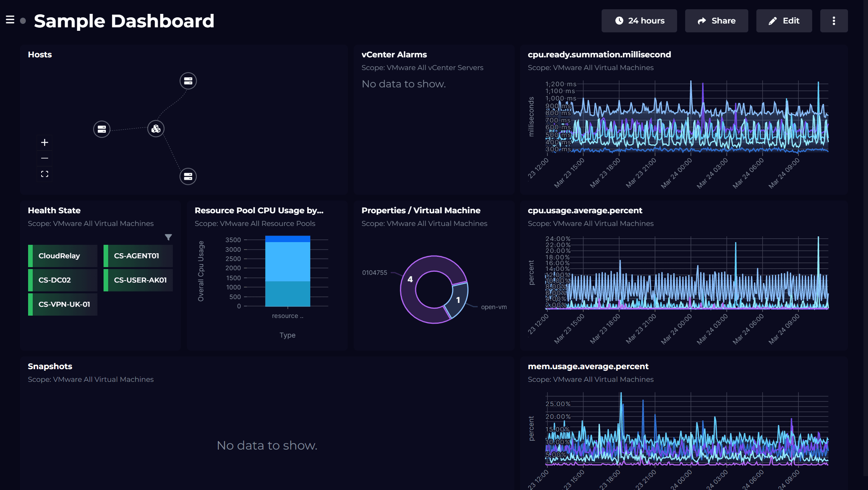Open the three-dot more options menu
The height and width of the screenshot is (490, 868).
(x=834, y=21)
